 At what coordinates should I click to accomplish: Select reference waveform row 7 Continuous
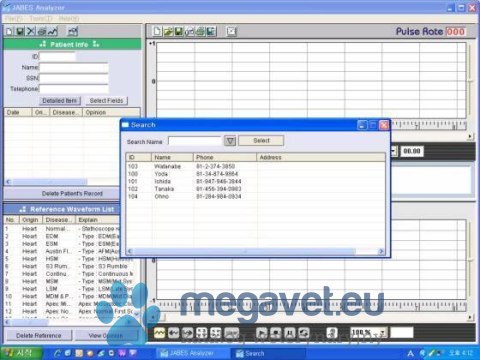[x=69, y=274]
